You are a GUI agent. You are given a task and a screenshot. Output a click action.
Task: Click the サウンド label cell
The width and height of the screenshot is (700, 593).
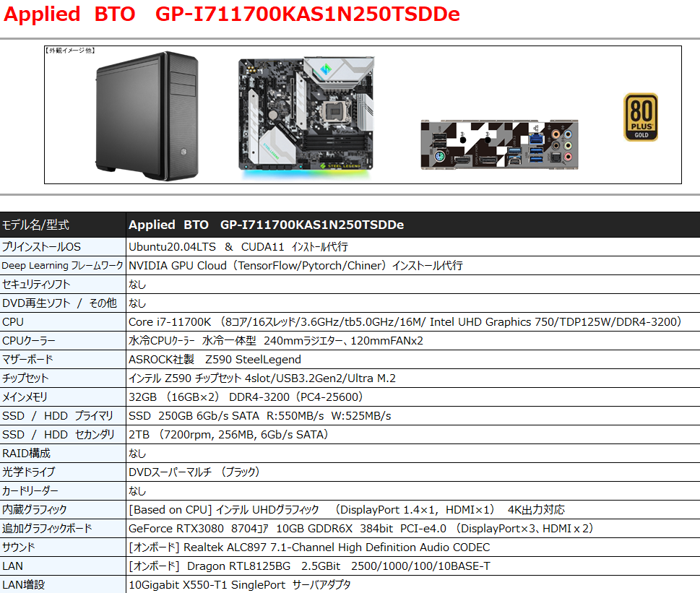[x=63, y=547]
